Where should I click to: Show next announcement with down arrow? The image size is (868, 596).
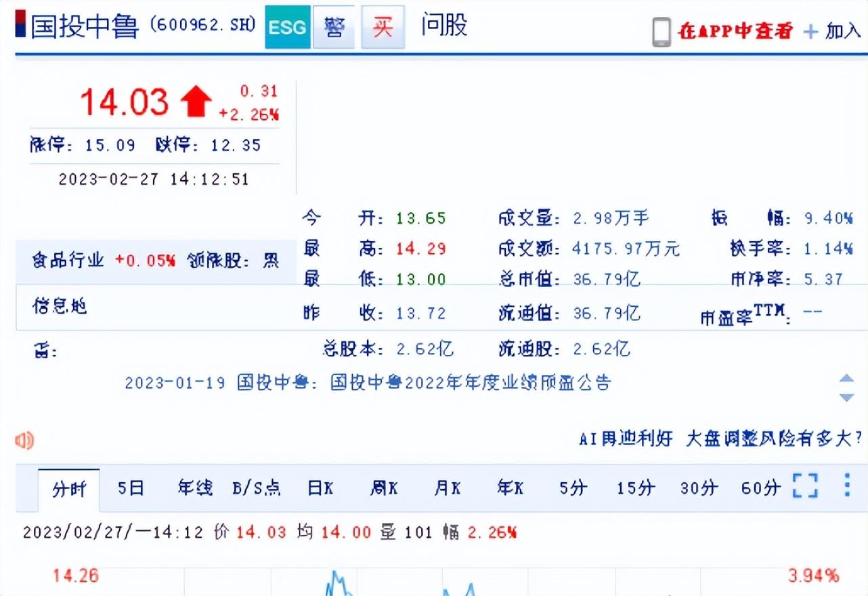846,397
